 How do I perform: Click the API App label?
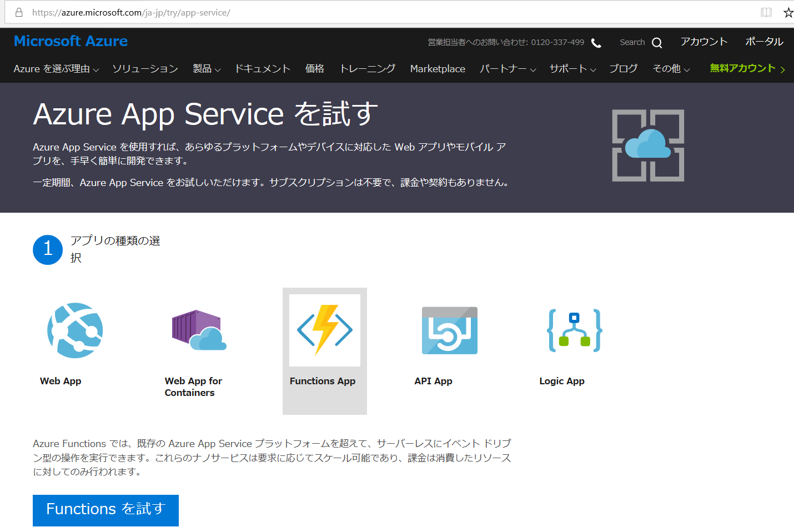433,381
